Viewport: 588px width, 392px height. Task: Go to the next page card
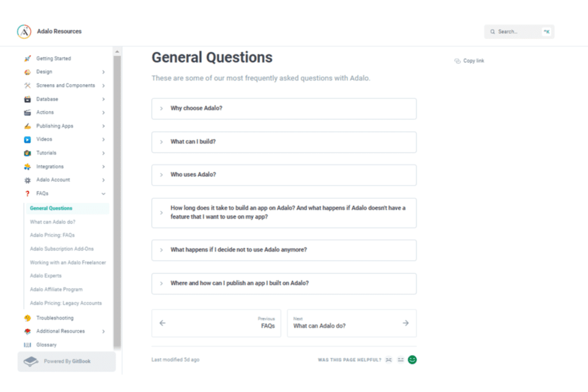coord(351,323)
